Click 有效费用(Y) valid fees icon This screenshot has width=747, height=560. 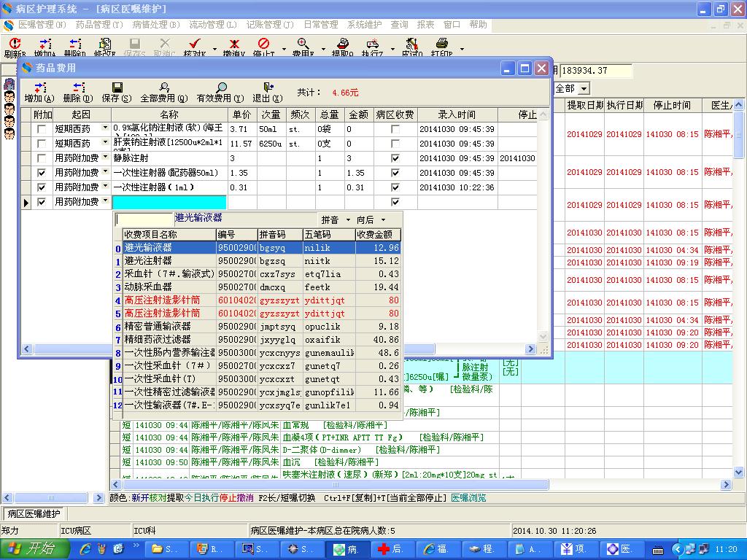[x=220, y=93]
